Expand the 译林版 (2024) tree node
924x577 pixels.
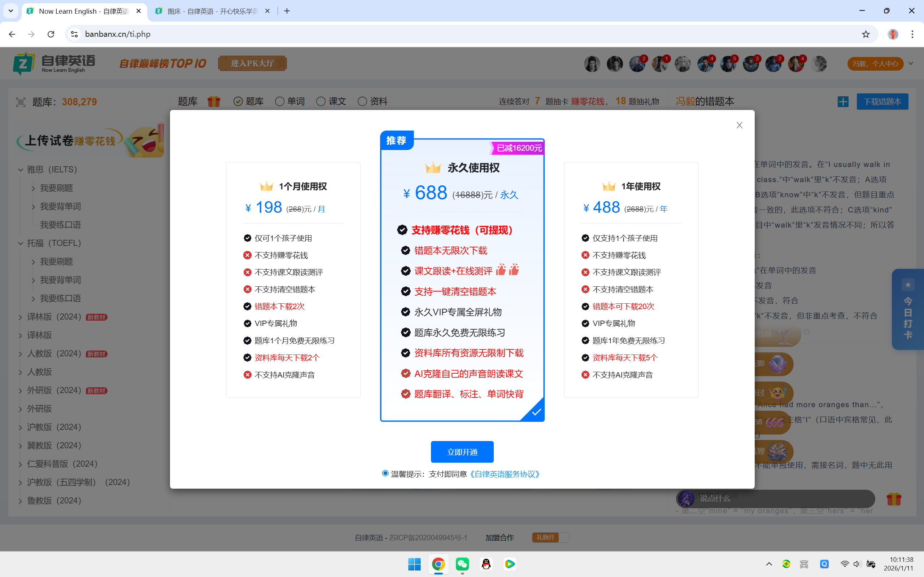point(21,317)
